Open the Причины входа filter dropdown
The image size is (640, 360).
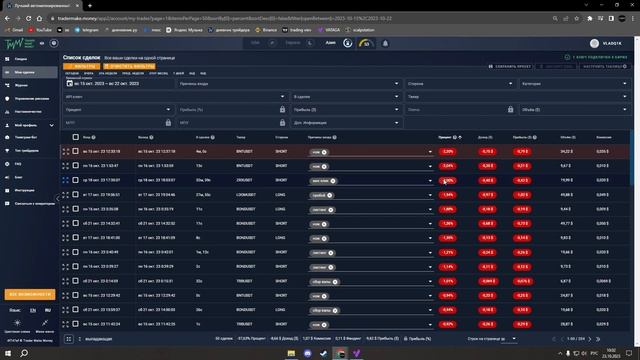point(289,84)
